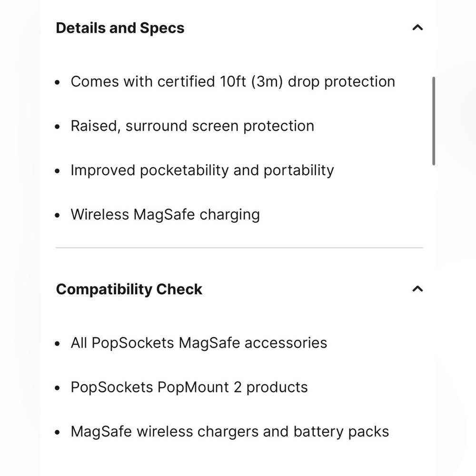Click the Details and Specs heading
The width and height of the screenshot is (476, 476).
[x=120, y=28]
